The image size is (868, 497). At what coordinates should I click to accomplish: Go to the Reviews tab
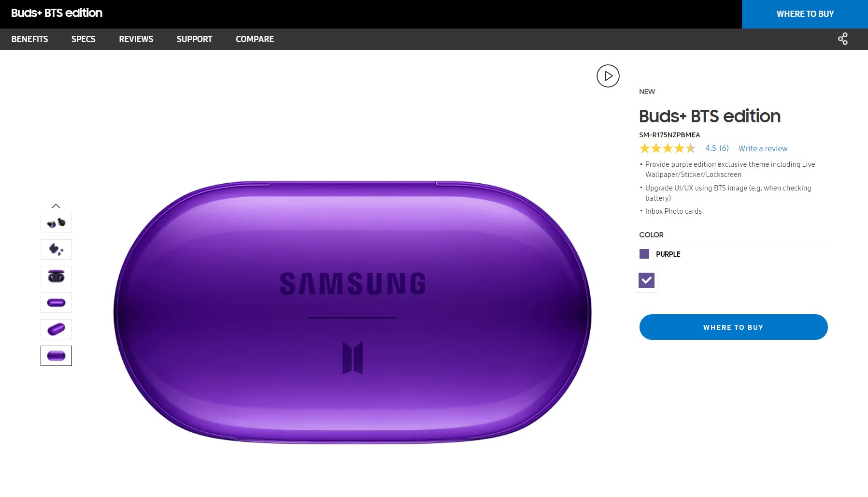[x=136, y=39]
